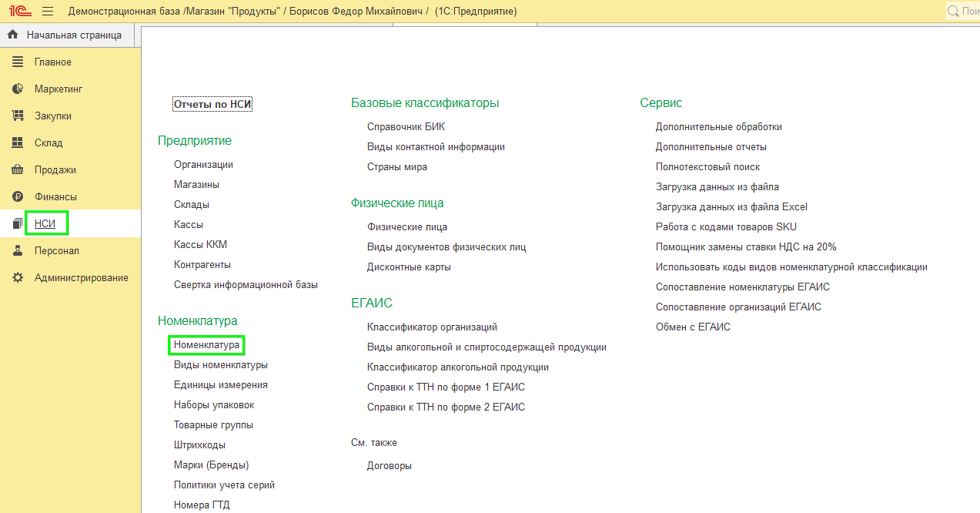Open Наборы упаковок
The image size is (980, 513).
pos(214,404)
